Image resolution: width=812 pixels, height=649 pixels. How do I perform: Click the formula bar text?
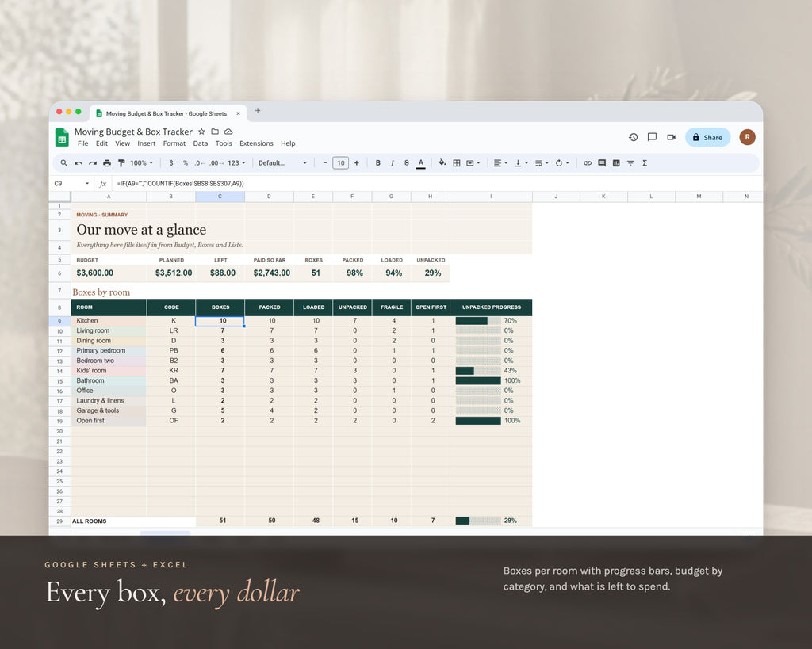point(180,184)
